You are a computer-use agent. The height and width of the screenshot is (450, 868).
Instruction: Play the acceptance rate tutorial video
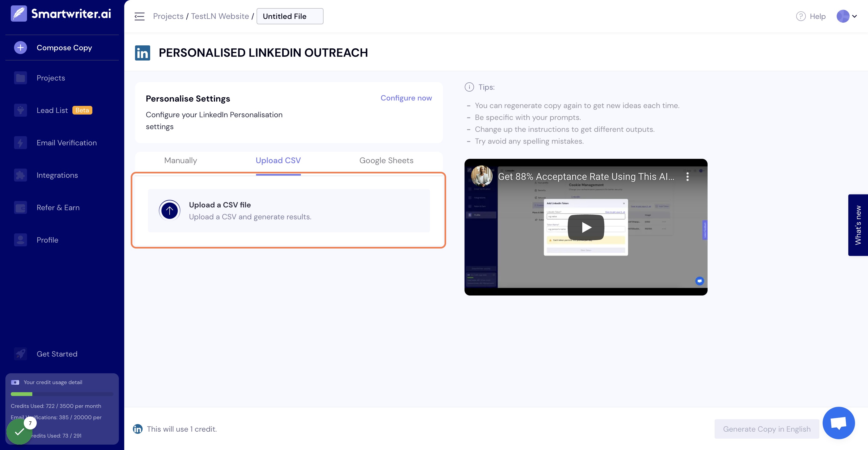click(586, 227)
